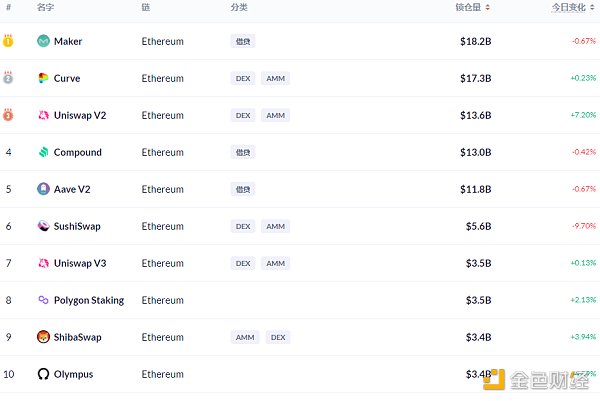Click the Compound green logo icon
Viewport: 600px width, 401px height.
click(43, 152)
